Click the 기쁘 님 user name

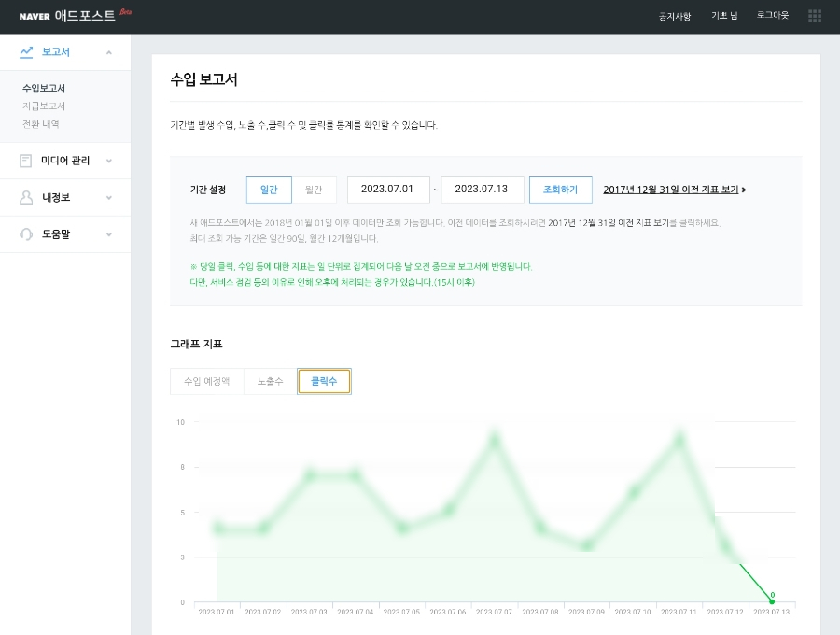coord(724,16)
